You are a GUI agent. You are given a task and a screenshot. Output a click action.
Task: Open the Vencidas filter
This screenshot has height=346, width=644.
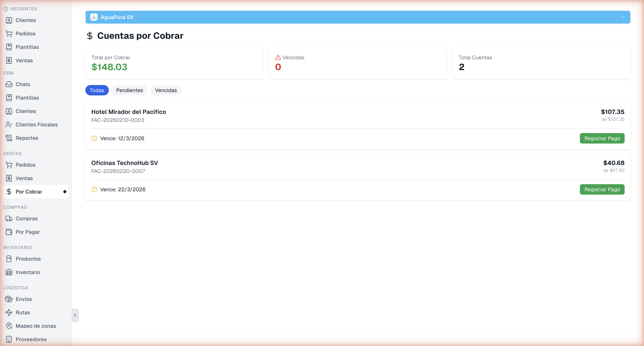point(166,90)
